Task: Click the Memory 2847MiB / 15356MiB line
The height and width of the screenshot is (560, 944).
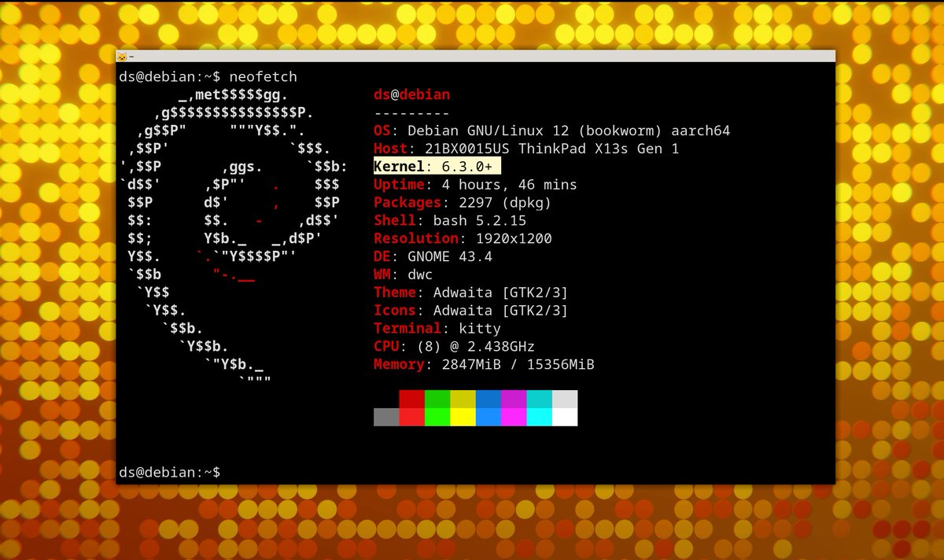Action: pos(484,364)
